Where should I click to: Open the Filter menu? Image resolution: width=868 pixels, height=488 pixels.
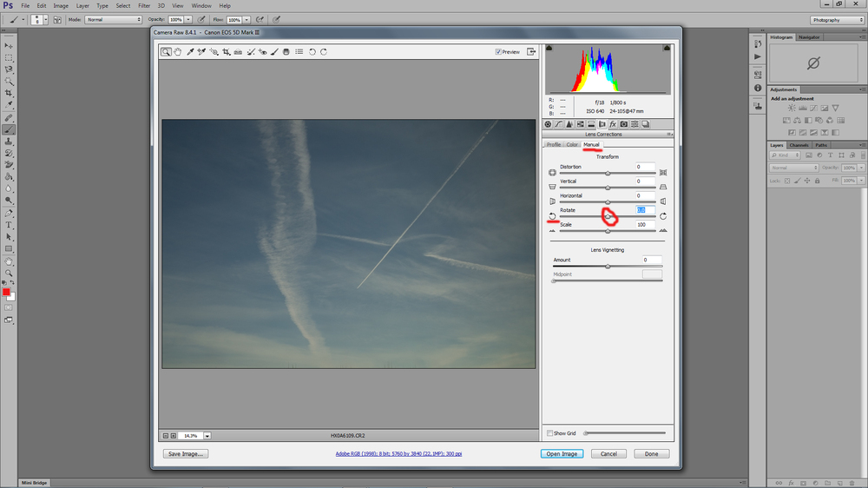[x=144, y=5]
